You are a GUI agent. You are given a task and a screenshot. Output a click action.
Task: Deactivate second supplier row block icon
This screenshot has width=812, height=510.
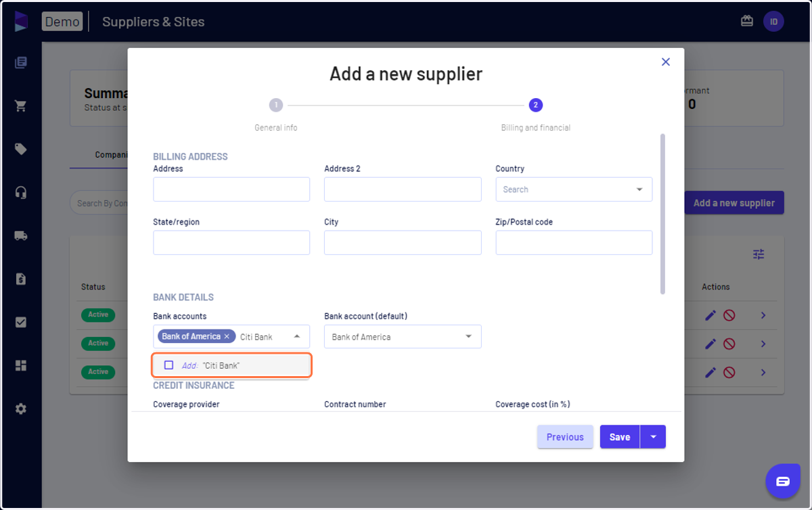pyautogui.click(x=729, y=344)
